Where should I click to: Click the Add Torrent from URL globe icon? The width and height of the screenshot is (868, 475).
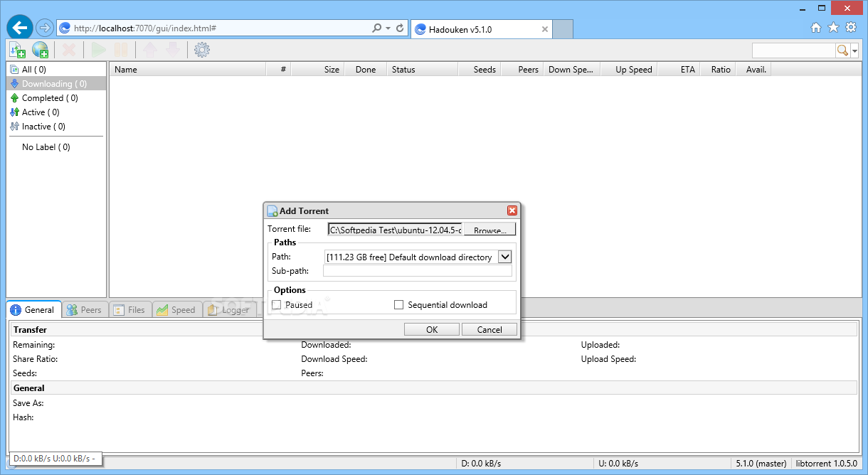click(x=40, y=50)
